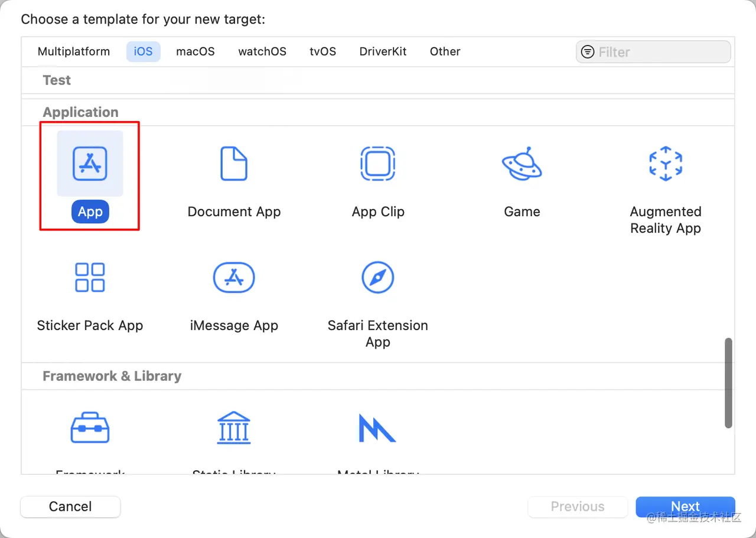Open the watchOS tab
Image resolution: width=756 pixels, height=538 pixels.
(x=262, y=51)
